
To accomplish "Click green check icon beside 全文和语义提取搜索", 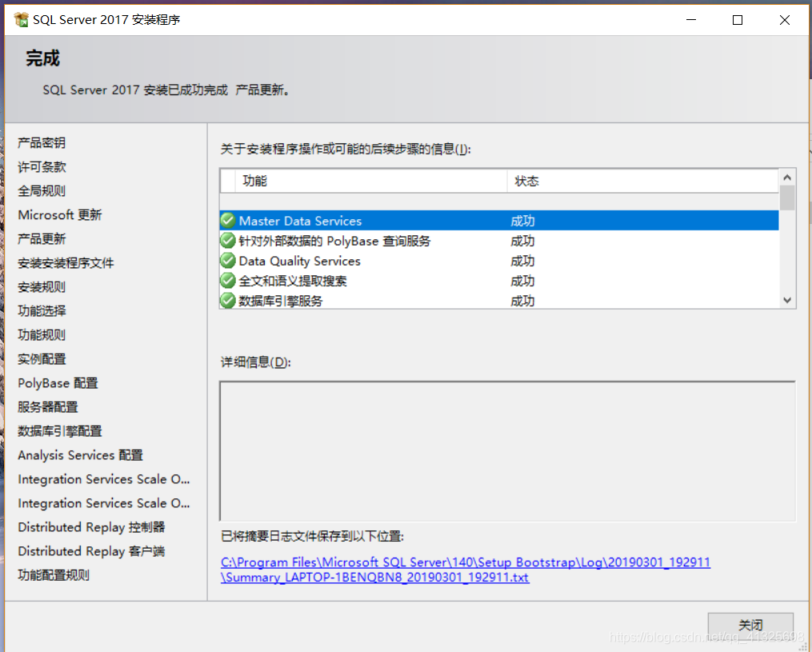I will coord(228,281).
